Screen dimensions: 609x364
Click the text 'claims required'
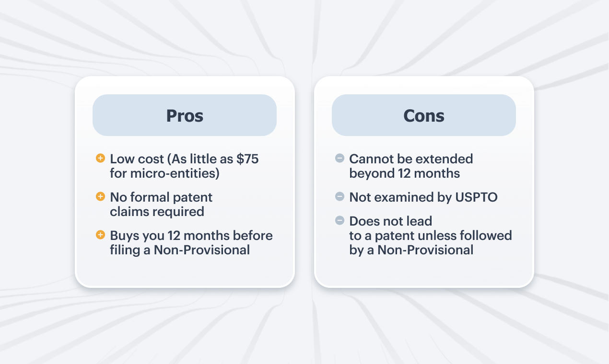pos(157,212)
